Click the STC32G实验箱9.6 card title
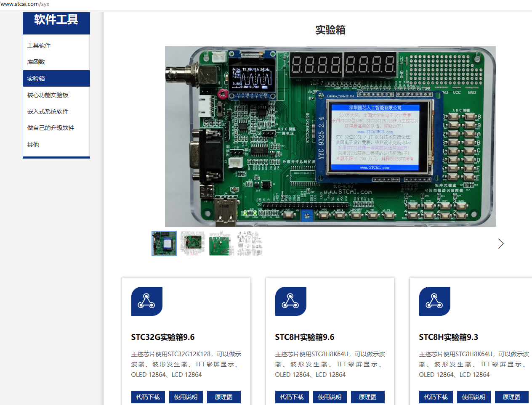Viewport: 532px width, 405px height. (x=163, y=337)
